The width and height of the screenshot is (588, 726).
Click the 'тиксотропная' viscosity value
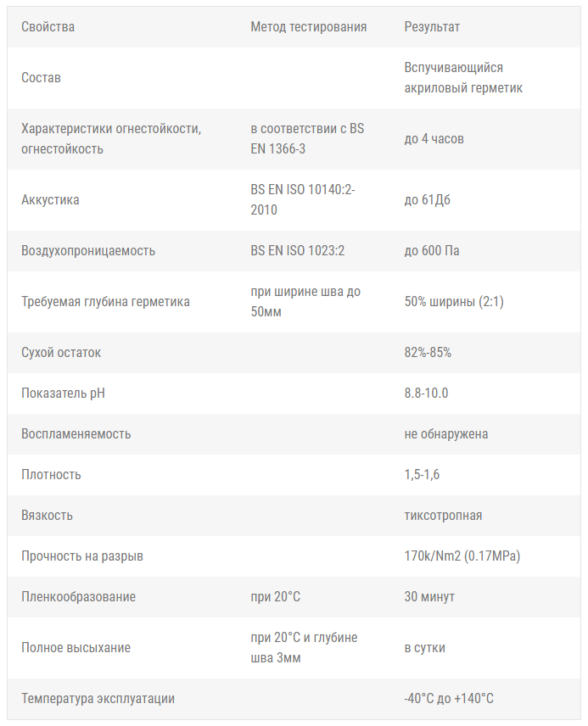(443, 516)
